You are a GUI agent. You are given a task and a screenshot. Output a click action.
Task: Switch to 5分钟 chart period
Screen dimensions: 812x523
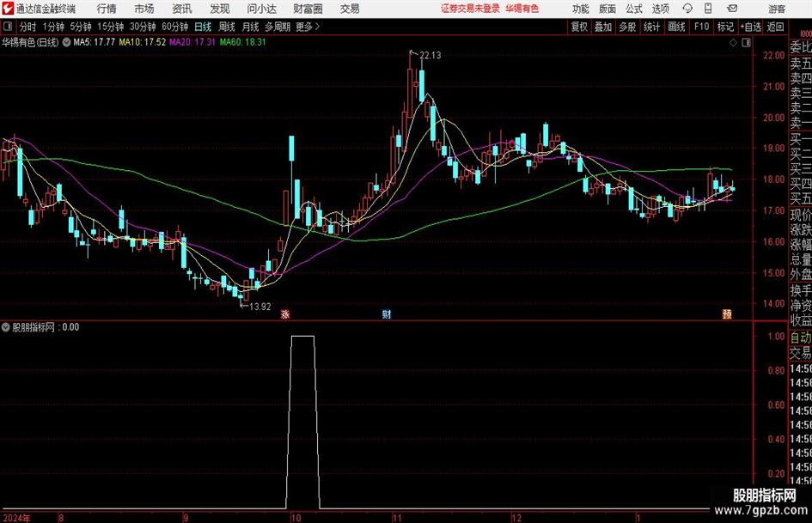click(x=80, y=27)
